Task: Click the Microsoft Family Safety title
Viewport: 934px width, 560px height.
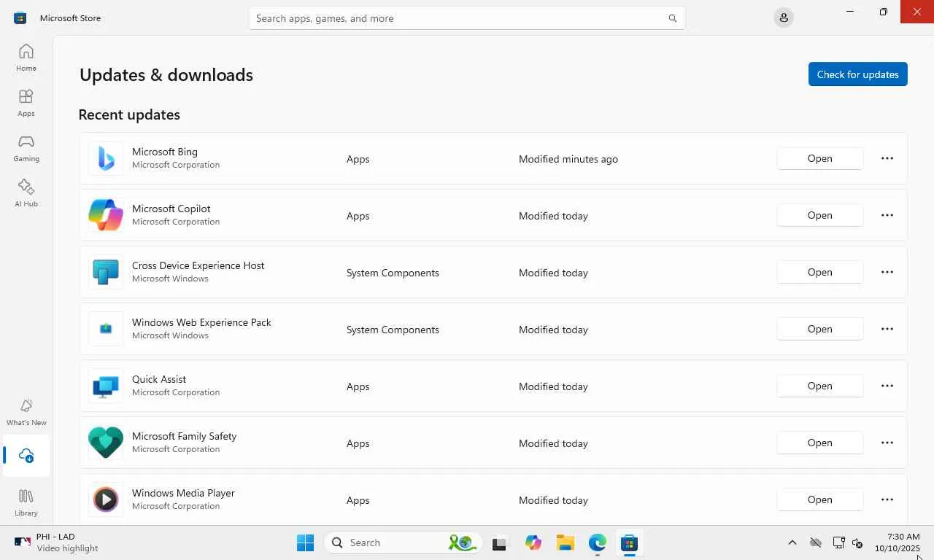Action: coord(185,436)
